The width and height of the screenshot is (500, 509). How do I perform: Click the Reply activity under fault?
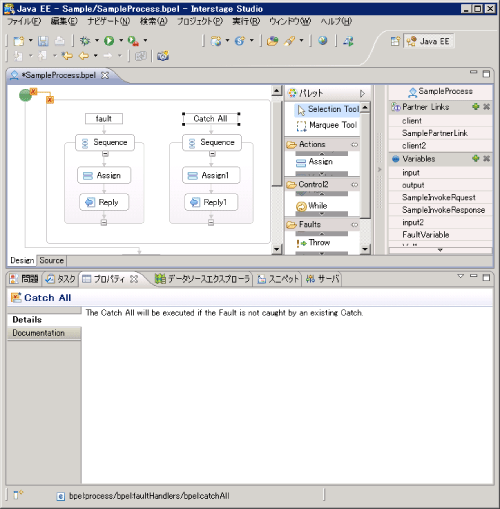(x=104, y=202)
